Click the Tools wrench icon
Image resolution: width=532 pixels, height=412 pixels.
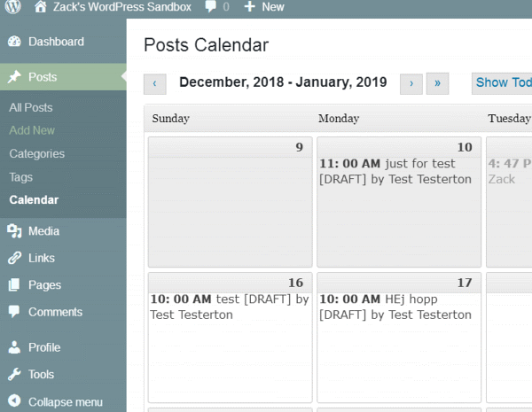point(14,375)
